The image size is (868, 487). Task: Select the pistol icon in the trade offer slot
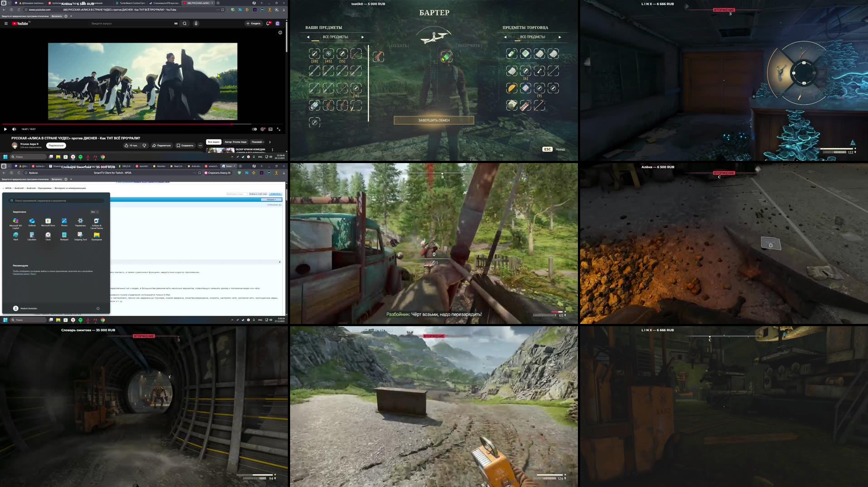[x=378, y=57]
